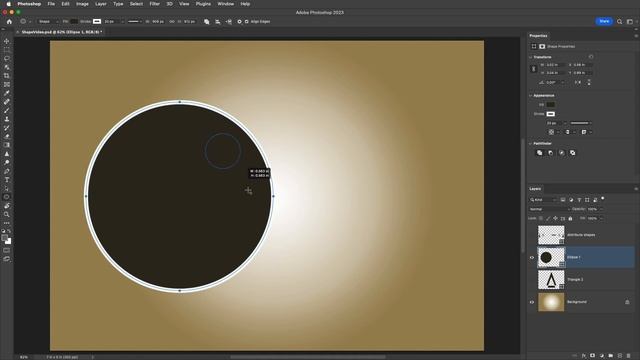Open blend mode Normal dropdown
Image resolution: width=640 pixels, height=360 pixels.
(549, 209)
